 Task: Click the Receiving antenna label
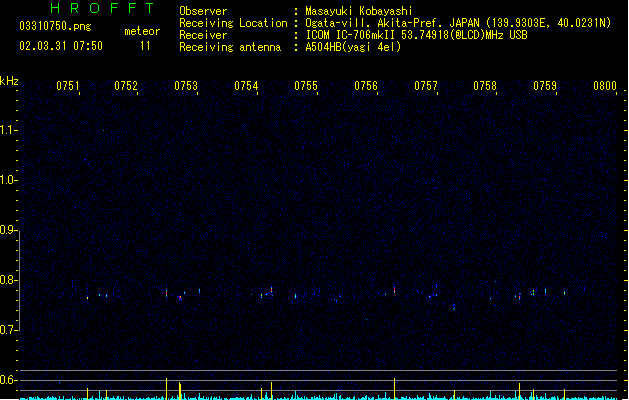click(x=230, y=47)
